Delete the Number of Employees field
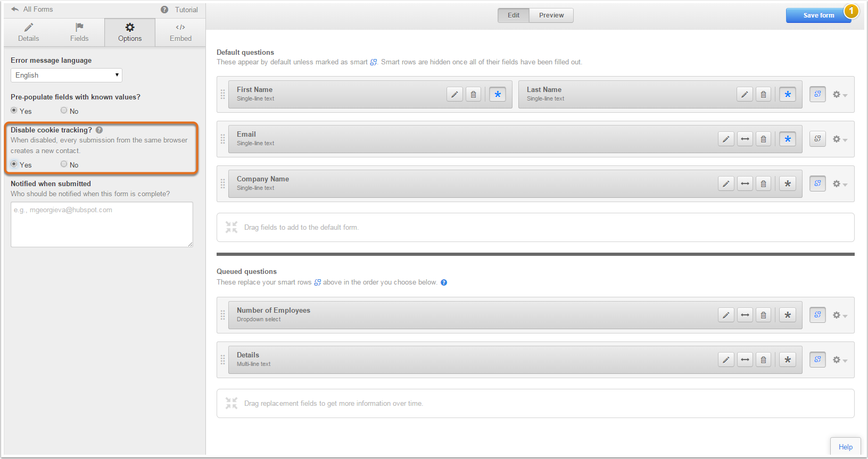Viewport: 868px width, 459px height. [x=764, y=315]
